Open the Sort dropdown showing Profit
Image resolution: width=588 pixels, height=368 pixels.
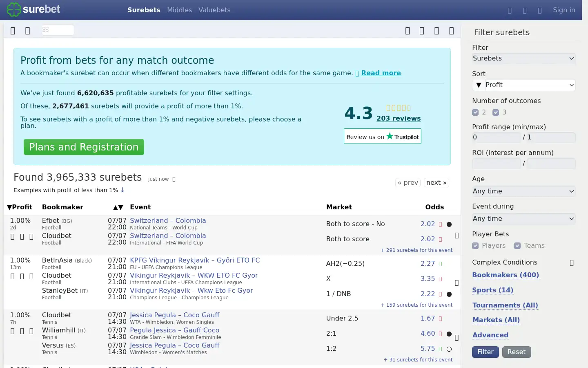tap(530, 85)
